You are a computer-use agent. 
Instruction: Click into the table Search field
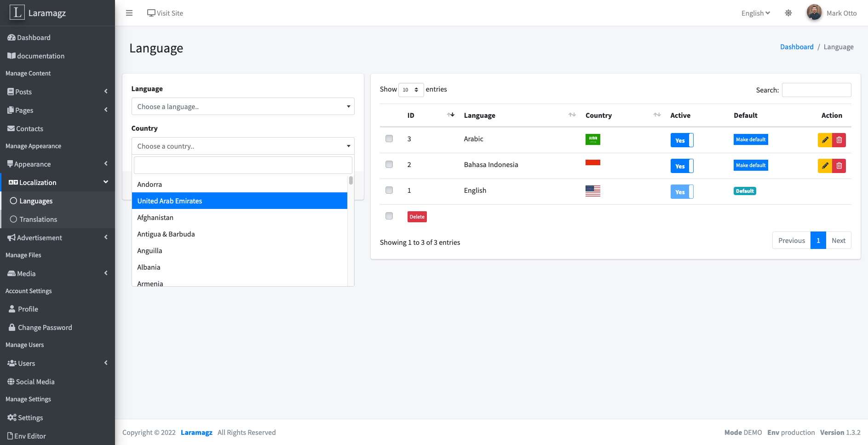coord(816,90)
